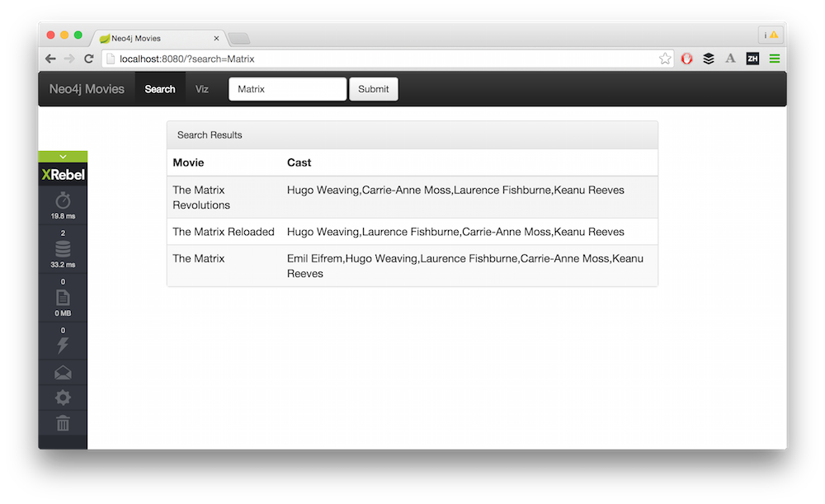Screen dimensions: 825x504
Task: Focus the Matrix search input field
Action: tap(287, 89)
